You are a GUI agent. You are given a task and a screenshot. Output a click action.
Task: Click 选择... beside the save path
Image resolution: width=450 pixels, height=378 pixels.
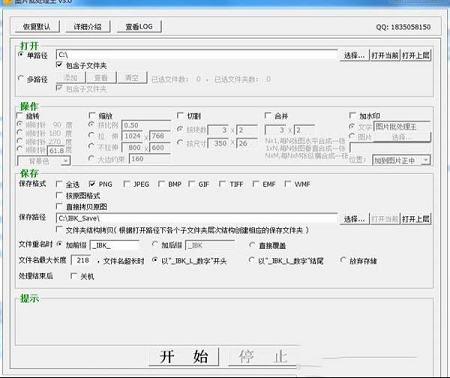(354, 219)
